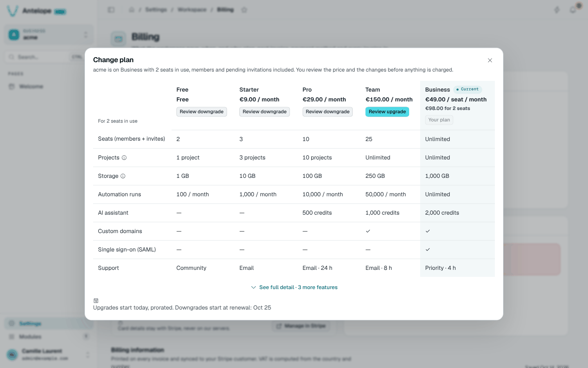Expand See full detail · 3 more features
588x368 pixels.
tap(294, 287)
